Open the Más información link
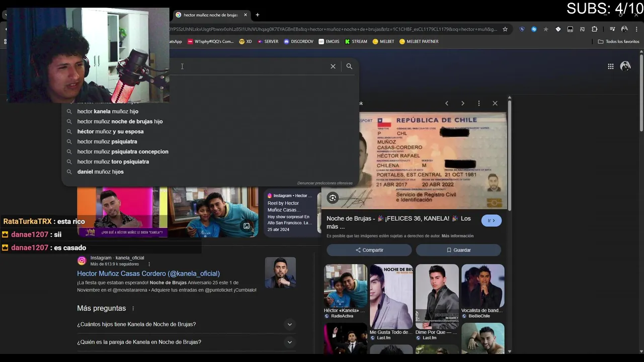 457,236
